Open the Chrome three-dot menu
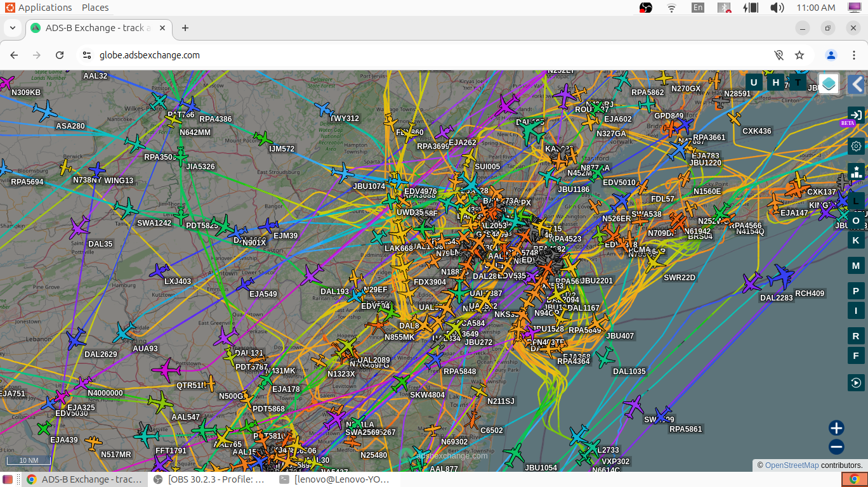The width and height of the screenshot is (868, 487). click(x=854, y=55)
